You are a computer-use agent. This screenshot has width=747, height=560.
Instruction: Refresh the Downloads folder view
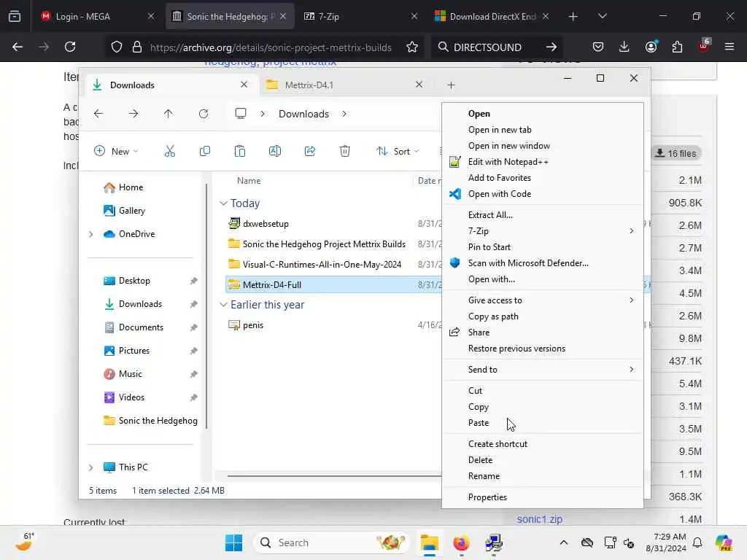pos(204,114)
